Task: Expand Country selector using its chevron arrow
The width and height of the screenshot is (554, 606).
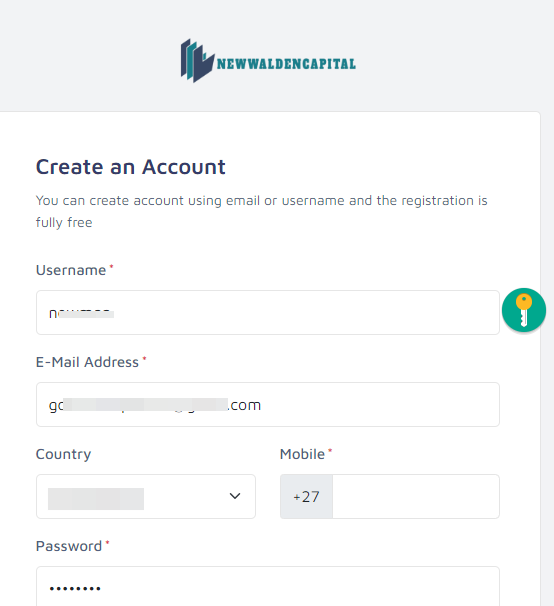Action: click(x=235, y=496)
